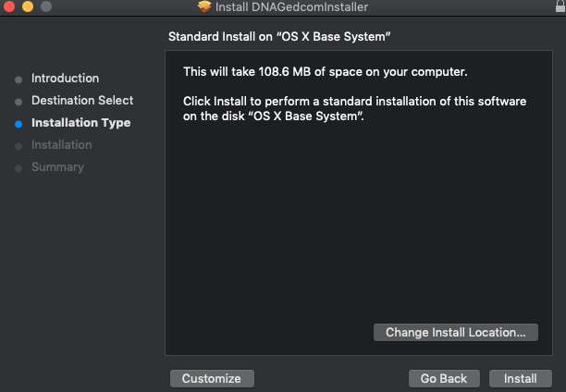Close the installer with the red button
The image size is (566, 392).
pyautogui.click(x=8, y=6)
